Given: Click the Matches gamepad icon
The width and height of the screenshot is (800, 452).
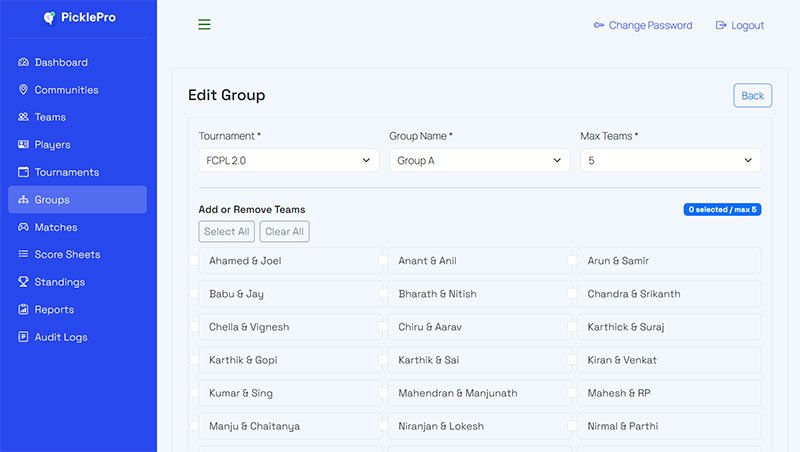Looking at the screenshot, I should point(23,227).
